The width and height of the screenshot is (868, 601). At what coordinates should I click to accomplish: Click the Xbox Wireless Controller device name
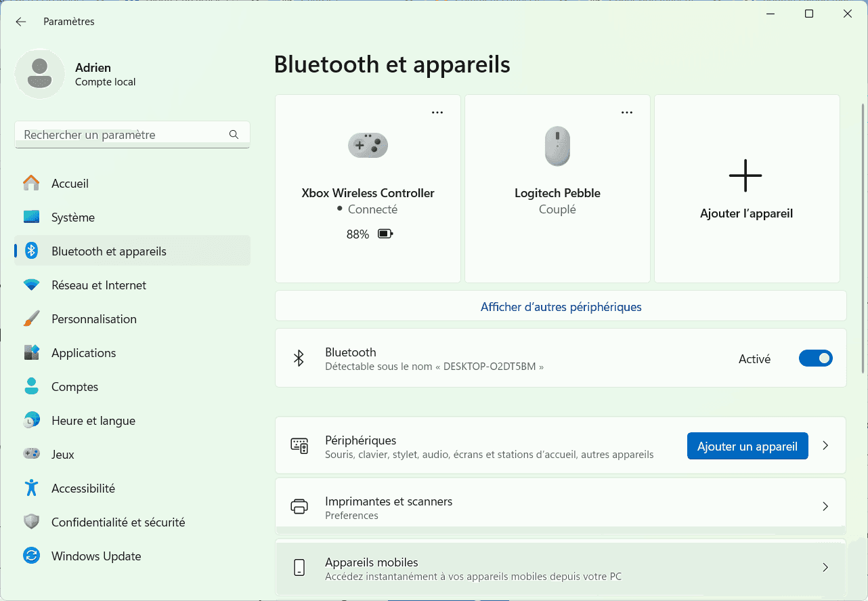[368, 193]
